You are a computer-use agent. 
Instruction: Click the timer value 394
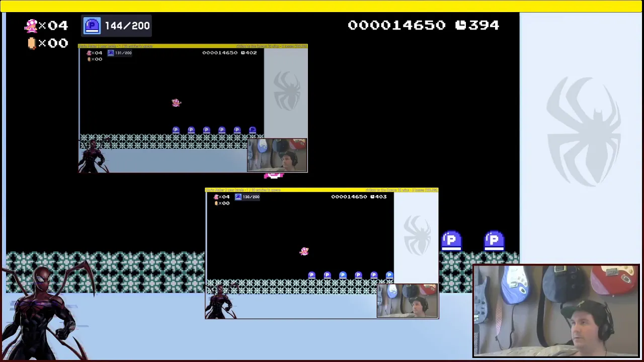[x=484, y=25]
